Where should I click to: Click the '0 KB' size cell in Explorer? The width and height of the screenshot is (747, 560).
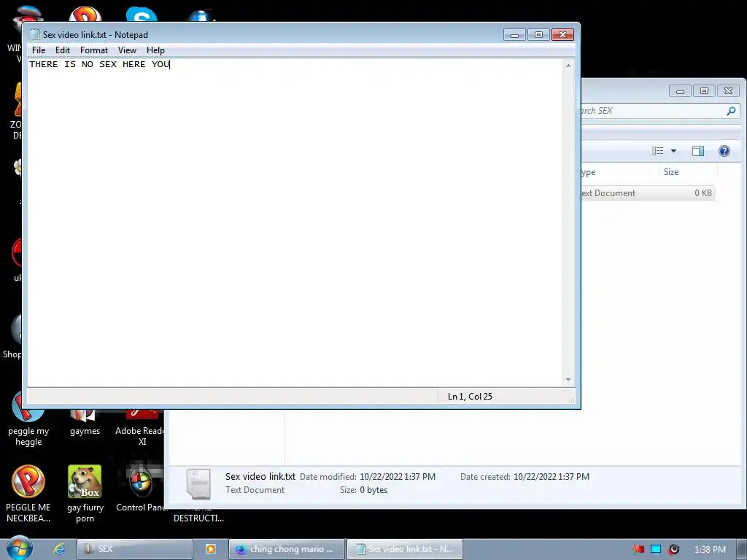click(x=703, y=192)
